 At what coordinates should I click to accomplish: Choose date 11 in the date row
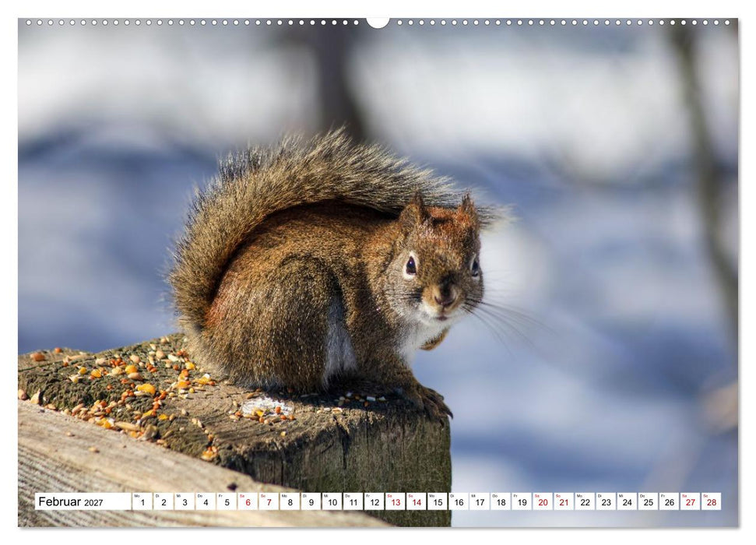353,501
